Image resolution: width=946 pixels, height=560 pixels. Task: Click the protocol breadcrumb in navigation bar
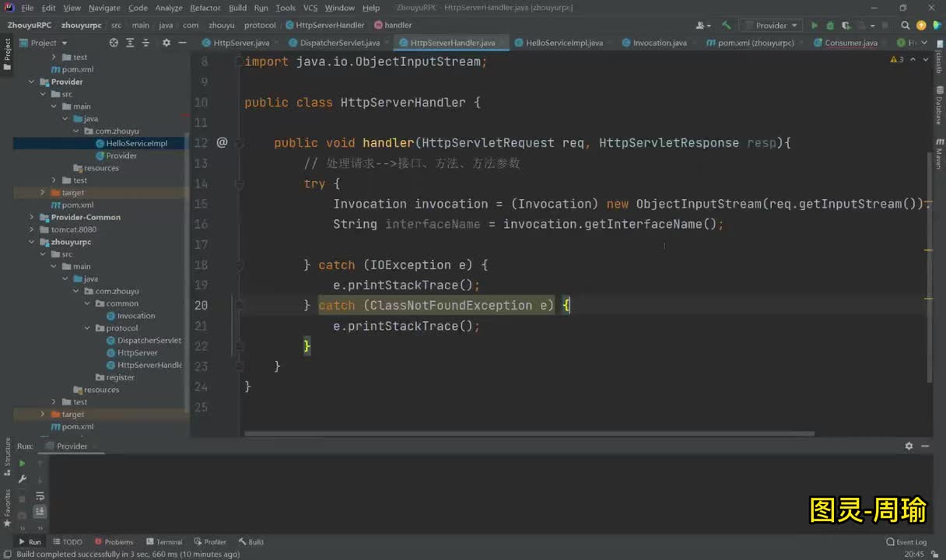pos(260,25)
